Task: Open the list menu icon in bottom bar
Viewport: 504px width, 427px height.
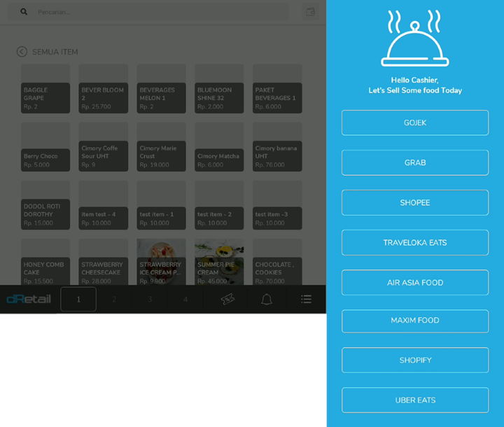Action: pyautogui.click(x=306, y=300)
